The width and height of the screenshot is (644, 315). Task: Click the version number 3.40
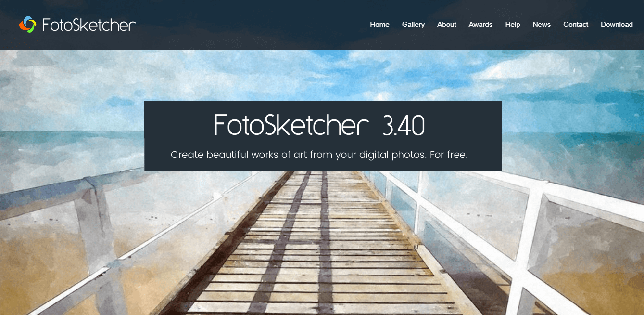coord(404,125)
